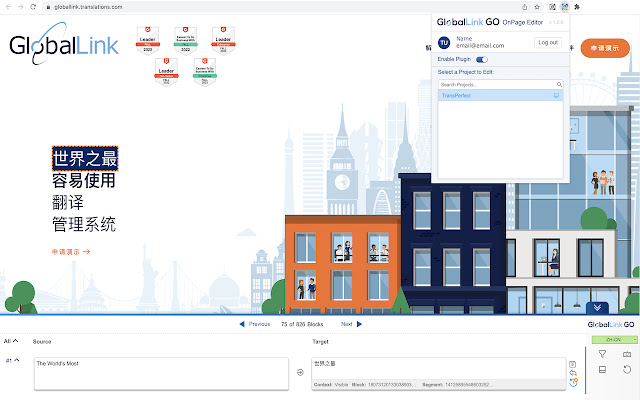Click the OnPage Editor title text
This screenshot has height=400, width=640.
click(x=523, y=22)
